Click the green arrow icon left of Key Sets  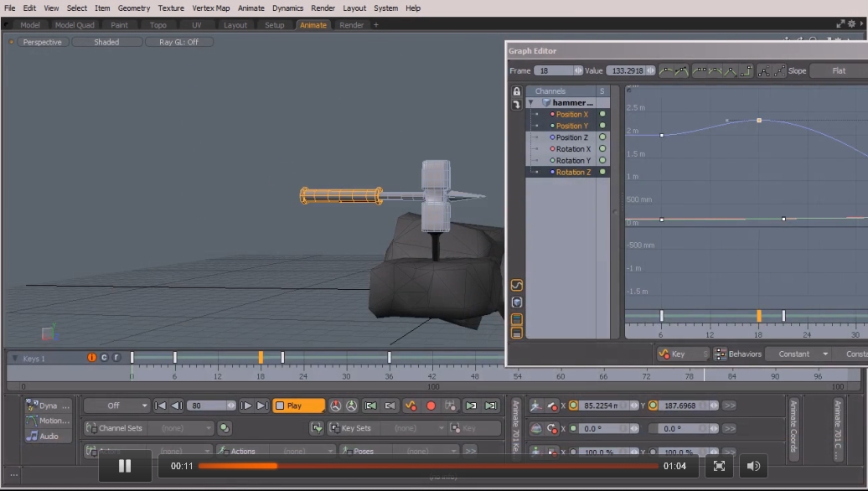pos(318,428)
